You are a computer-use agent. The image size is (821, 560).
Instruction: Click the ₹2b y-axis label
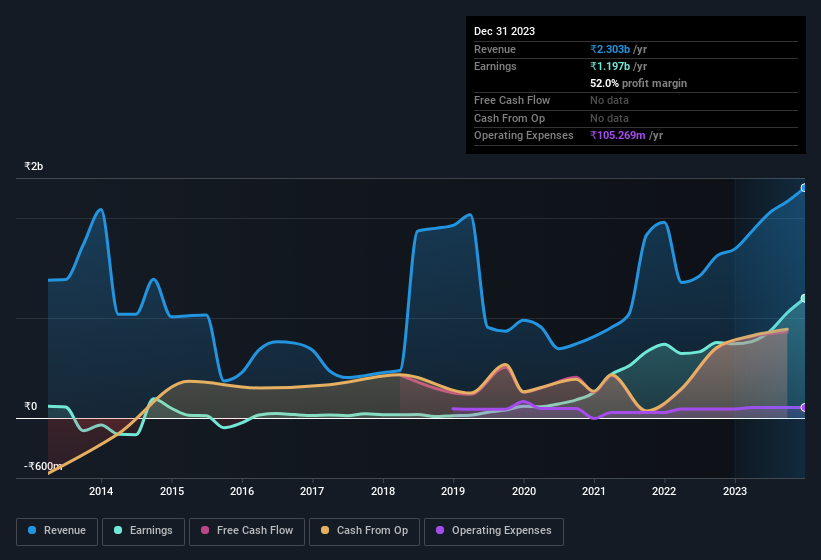[x=35, y=166]
